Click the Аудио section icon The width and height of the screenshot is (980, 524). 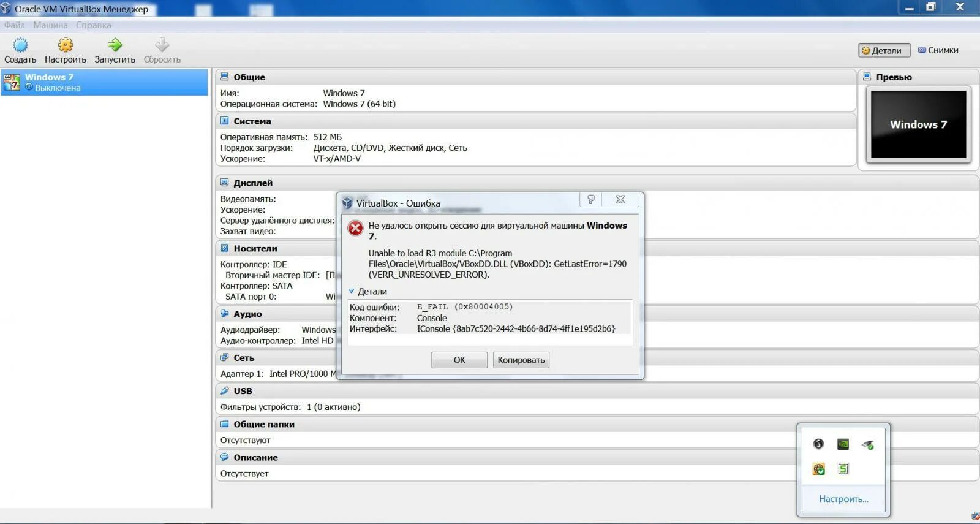224,313
